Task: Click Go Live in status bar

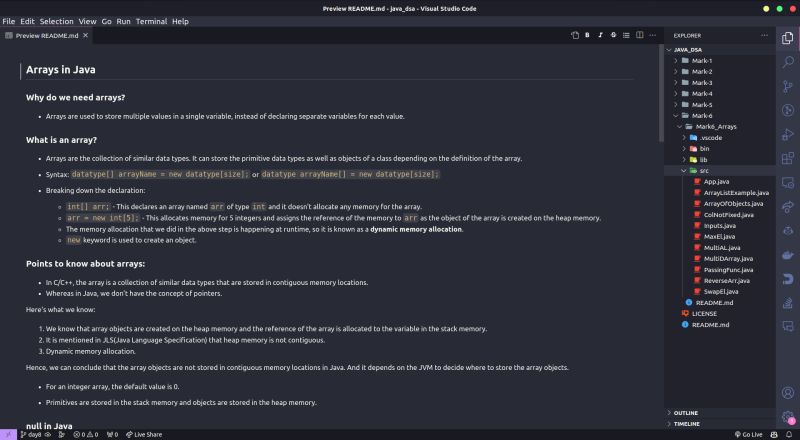Action: click(x=748, y=434)
